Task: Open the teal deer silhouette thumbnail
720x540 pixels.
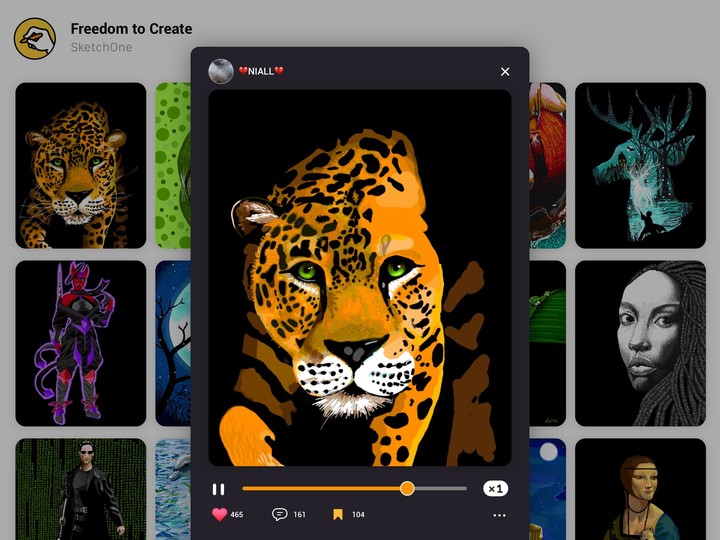Action: coord(641,165)
